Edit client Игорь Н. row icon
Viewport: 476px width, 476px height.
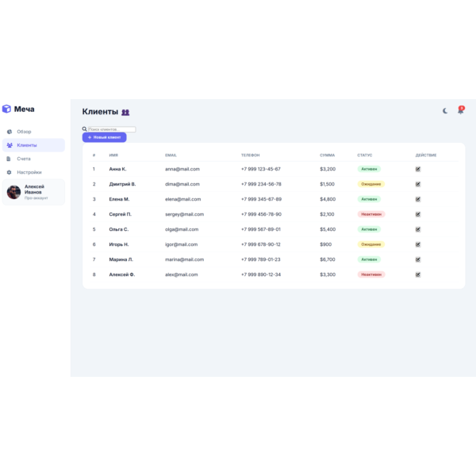418,244
